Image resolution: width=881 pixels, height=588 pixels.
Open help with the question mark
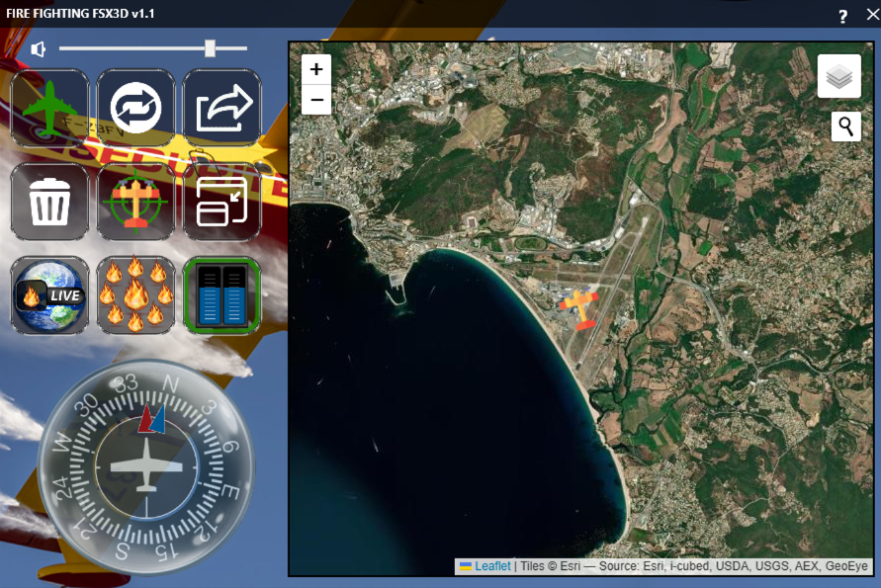point(842,16)
